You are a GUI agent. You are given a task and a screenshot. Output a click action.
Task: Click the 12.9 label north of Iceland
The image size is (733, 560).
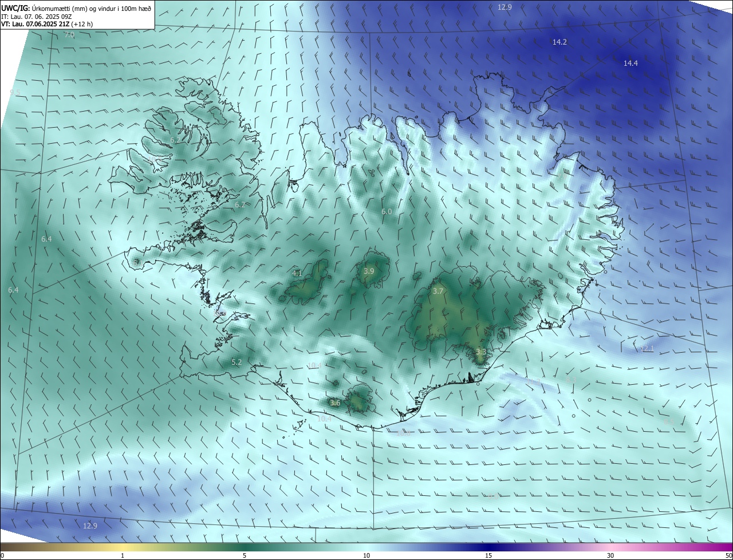(505, 7)
